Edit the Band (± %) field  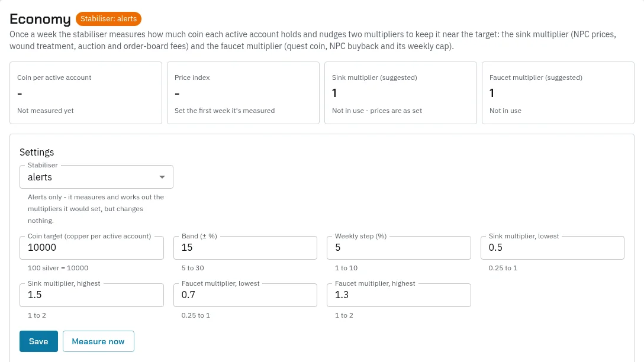[x=245, y=247]
